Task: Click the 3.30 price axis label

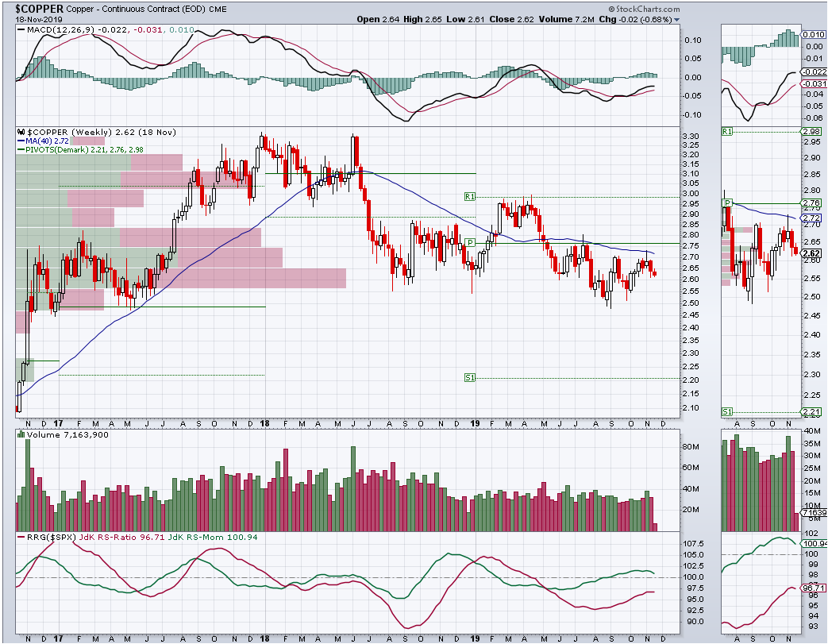Action: point(691,136)
